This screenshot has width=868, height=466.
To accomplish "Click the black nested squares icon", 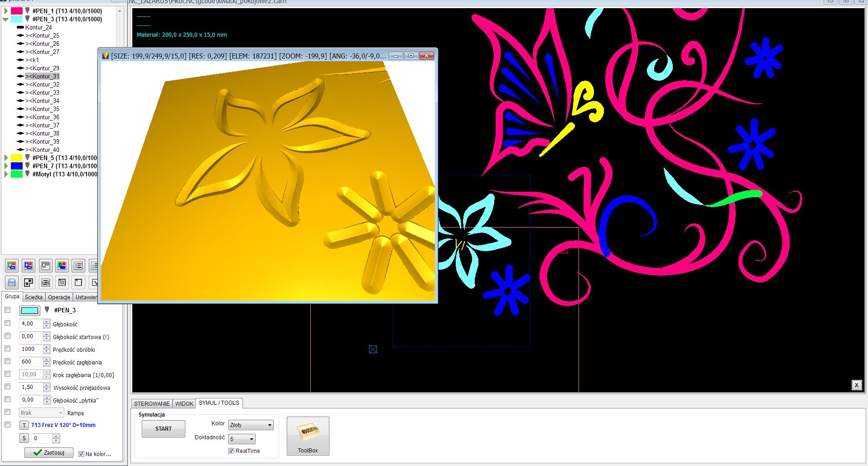I will pos(29,282).
